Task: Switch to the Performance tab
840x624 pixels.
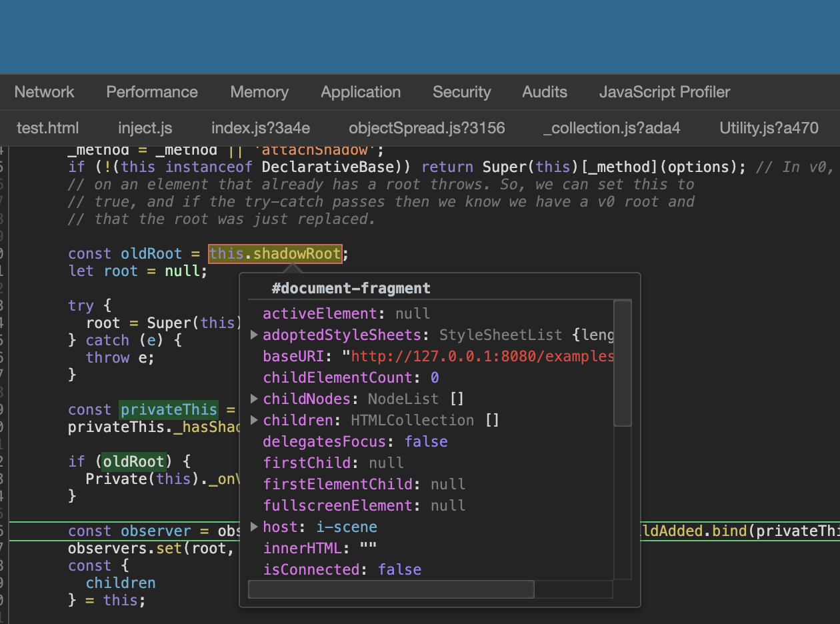Action: click(x=152, y=92)
